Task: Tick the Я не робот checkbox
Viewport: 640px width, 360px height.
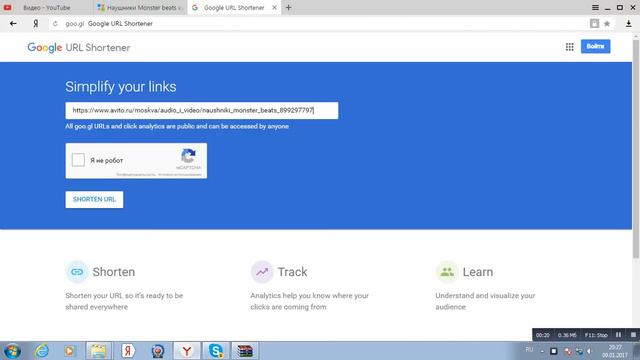Action: (x=78, y=160)
